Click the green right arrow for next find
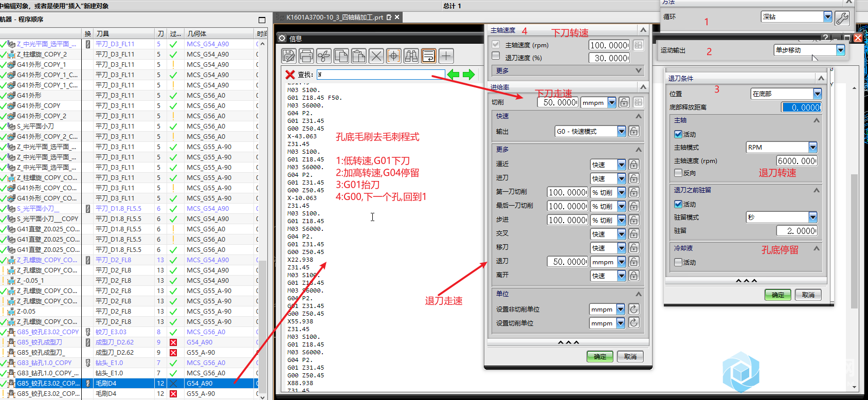 click(x=468, y=75)
